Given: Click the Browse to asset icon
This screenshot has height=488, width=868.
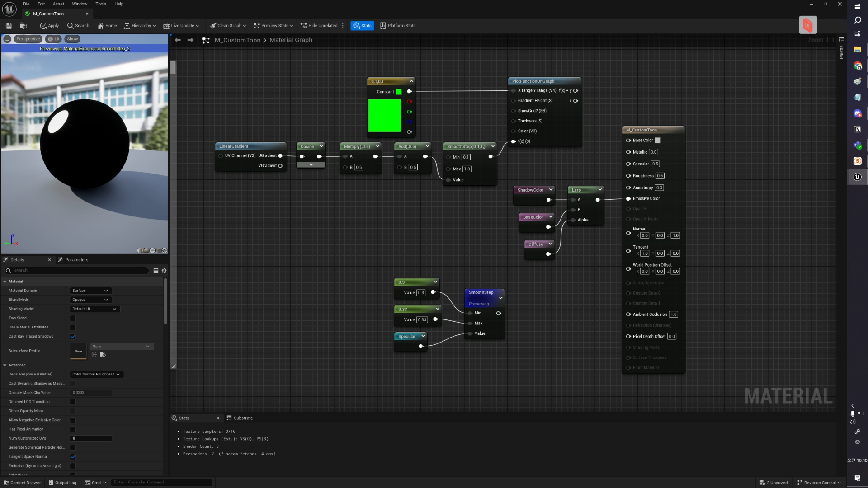Looking at the screenshot, I should 24,26.
